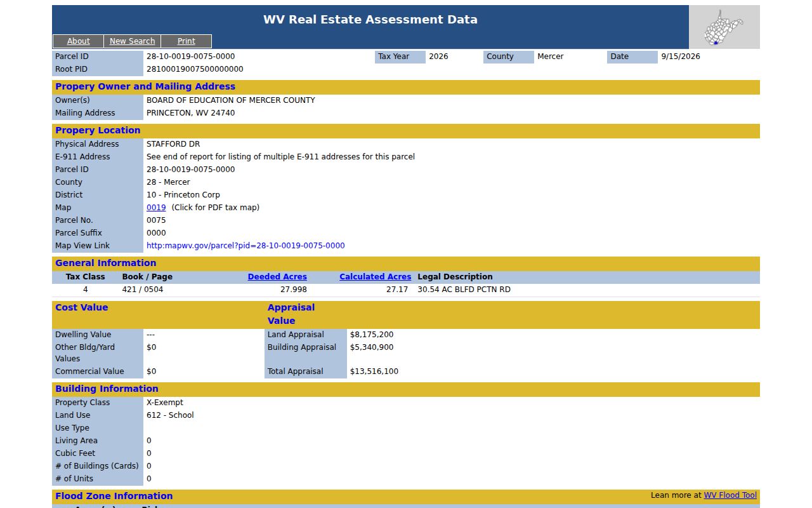Click the Tax Year value 2026
Viewport: 812px width, 508px height.
tap(438, 57)
